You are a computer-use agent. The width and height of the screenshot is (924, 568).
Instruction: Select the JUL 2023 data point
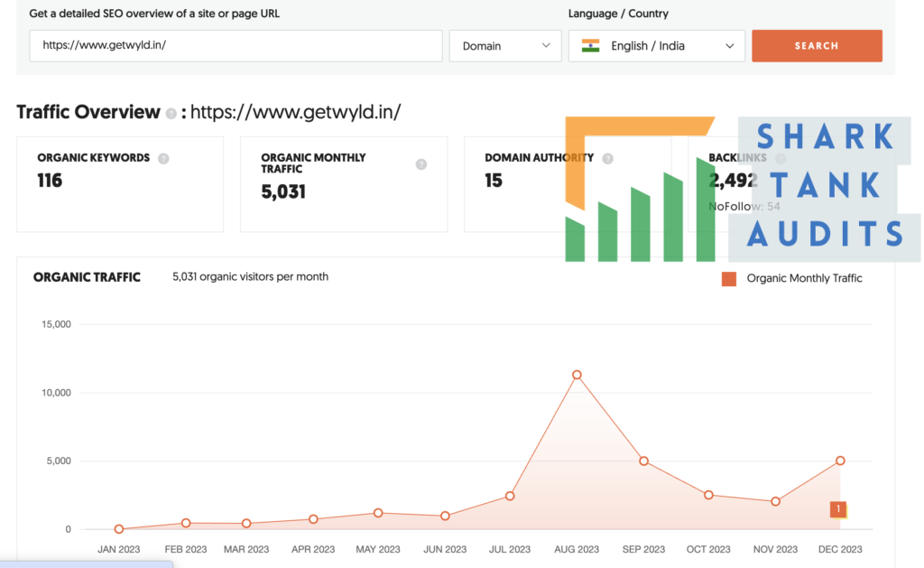510,496
